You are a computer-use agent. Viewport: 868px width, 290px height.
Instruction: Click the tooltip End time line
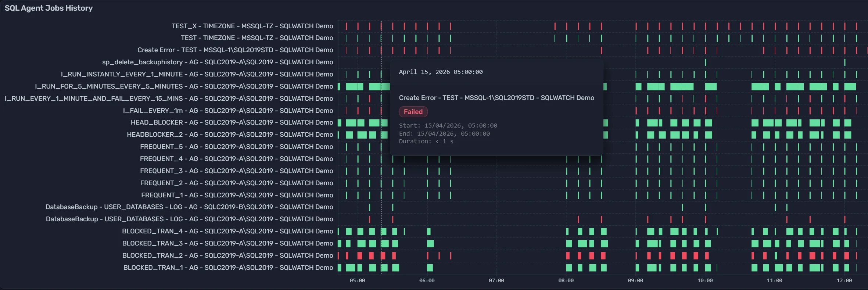(444, 134)
